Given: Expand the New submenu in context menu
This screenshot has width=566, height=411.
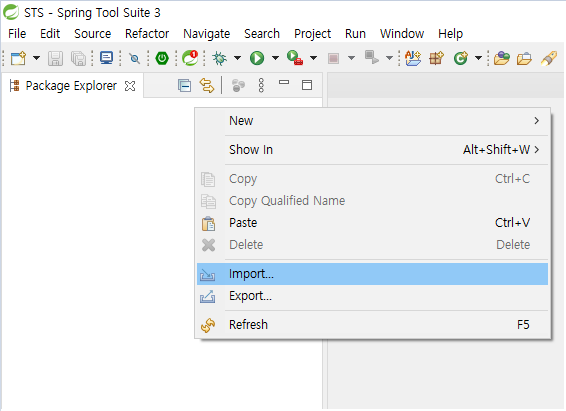Looking at the screenshot, I should (373, 121).
